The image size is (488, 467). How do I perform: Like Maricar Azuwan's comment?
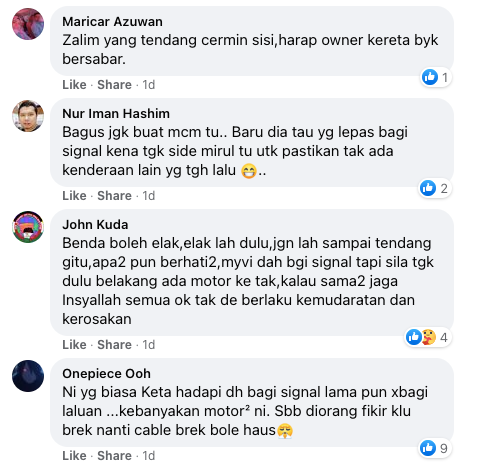pos(74,85)
